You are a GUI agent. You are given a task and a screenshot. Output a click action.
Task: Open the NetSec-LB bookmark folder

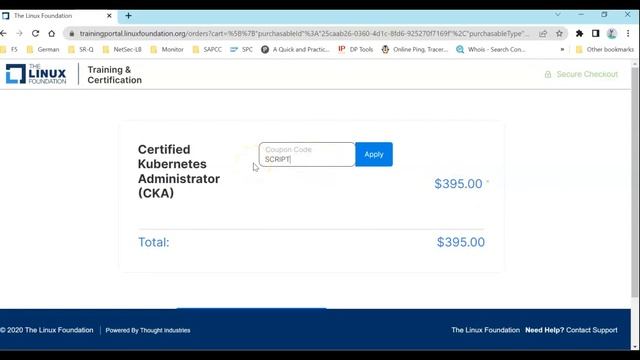click(x=122, y=49)
